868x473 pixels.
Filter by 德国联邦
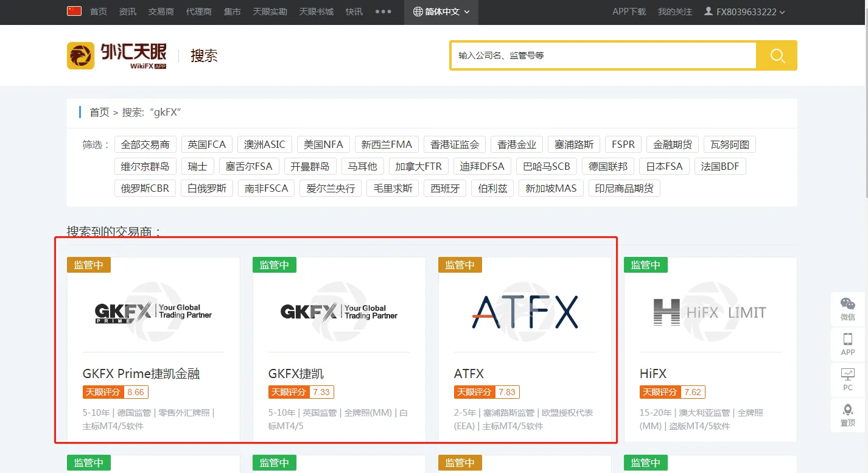click(x=608, y=166)
